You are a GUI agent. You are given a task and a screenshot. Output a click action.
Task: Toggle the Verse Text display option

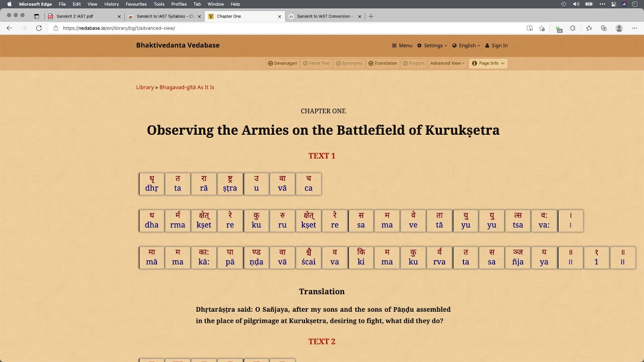click(x=316, y=63)
